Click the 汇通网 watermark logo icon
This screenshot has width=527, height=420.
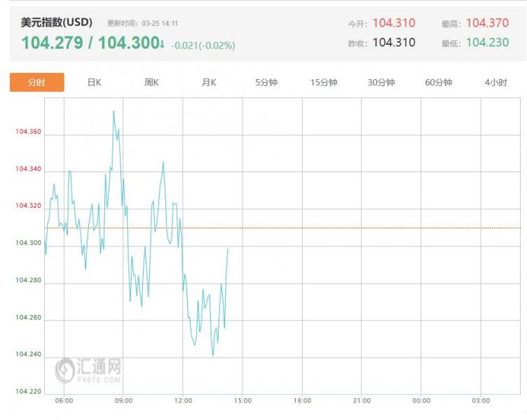(x=65, y=370)
